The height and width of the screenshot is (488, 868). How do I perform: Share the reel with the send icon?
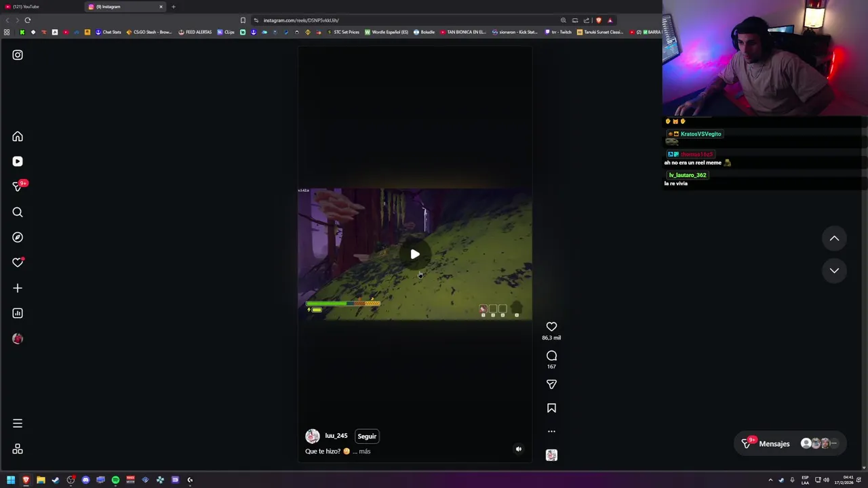click(551, 384)
